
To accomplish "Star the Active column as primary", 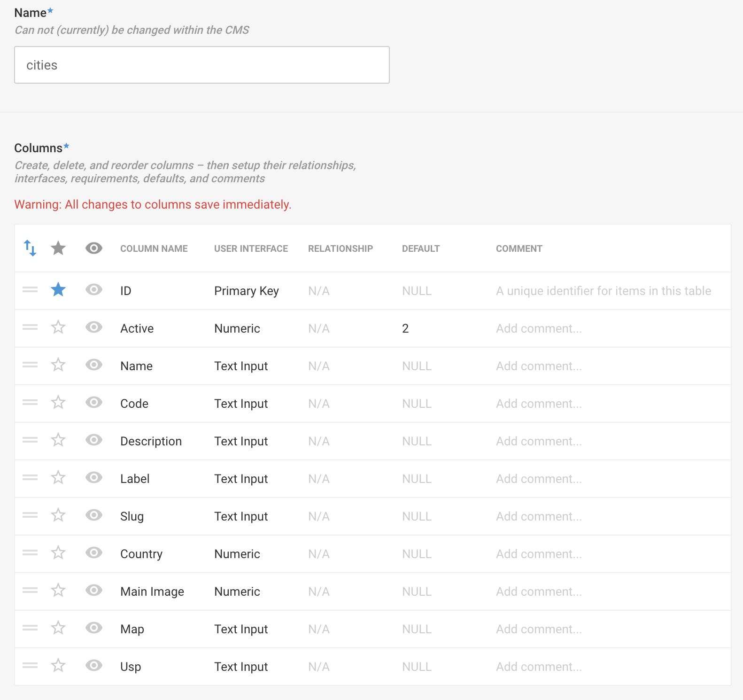I will [x=58, y=327].
